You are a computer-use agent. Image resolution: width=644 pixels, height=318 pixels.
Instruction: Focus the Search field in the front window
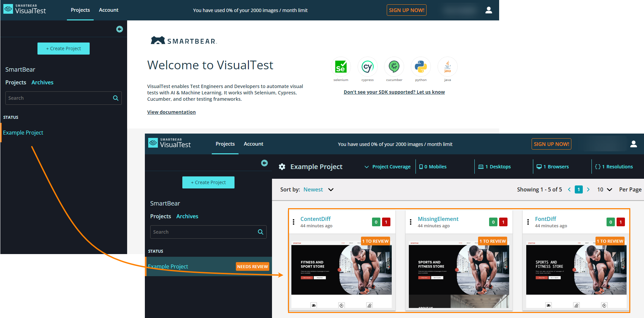click(x=208, y=232)
